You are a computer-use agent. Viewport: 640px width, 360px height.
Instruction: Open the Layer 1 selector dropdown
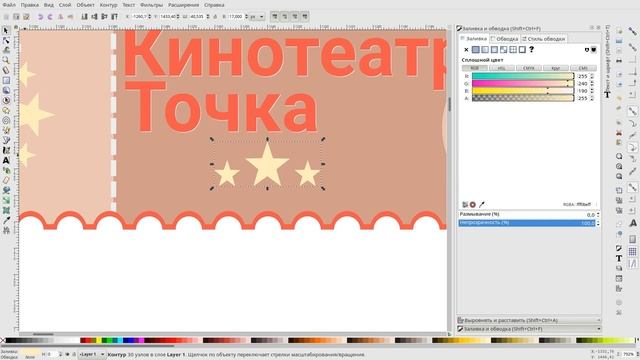click(x=92, y=355)
